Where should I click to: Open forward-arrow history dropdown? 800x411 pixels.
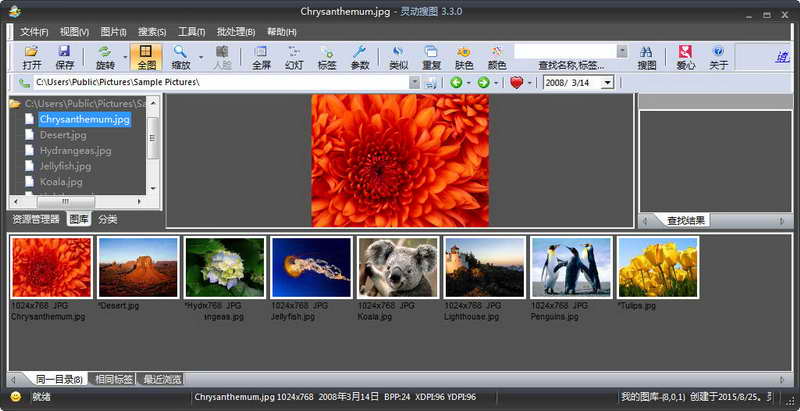(495, 83)
